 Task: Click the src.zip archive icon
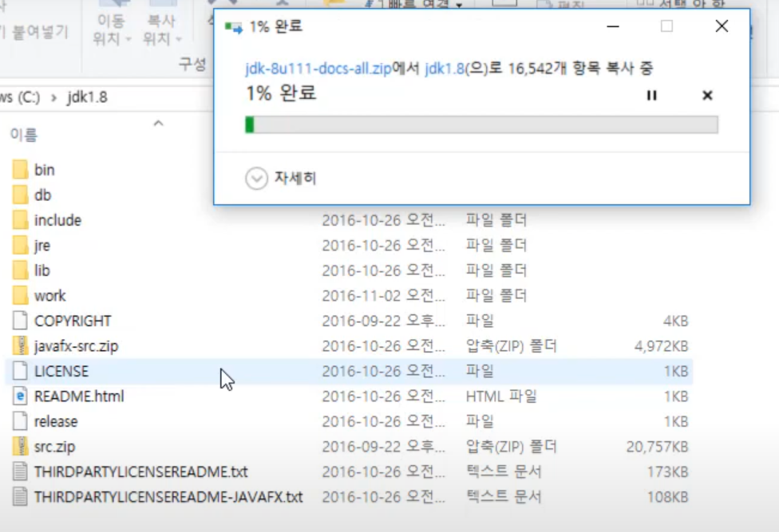tap(21, 447)
